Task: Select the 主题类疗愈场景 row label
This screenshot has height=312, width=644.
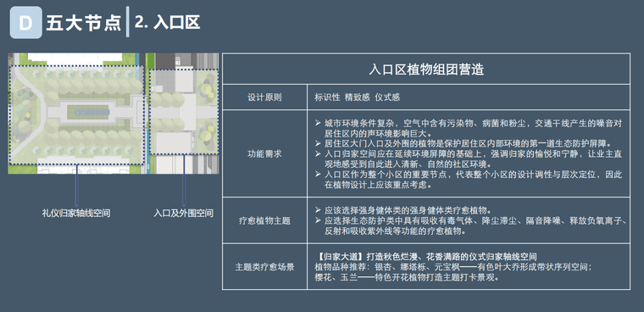Action: tap(264, 267)
